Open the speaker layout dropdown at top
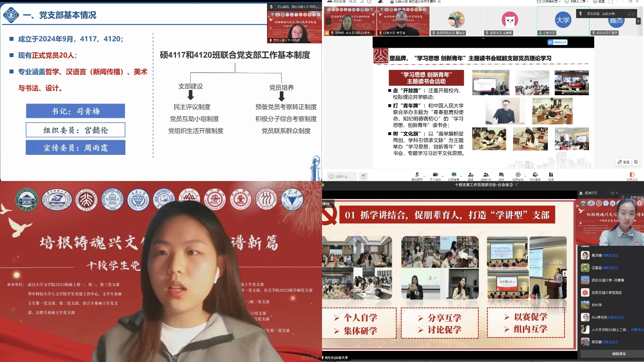The width and height of the screenshot is (644, 362). [x=549, y=2]
